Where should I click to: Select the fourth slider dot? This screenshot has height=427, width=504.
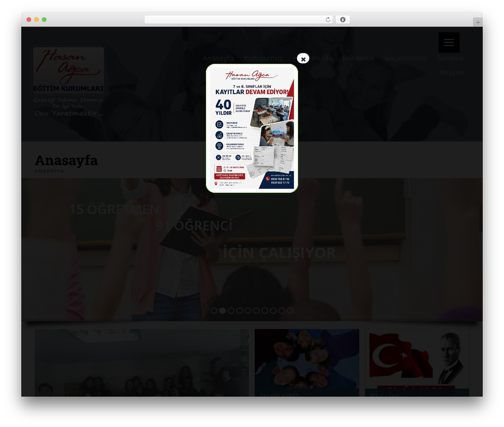(239, 311)
